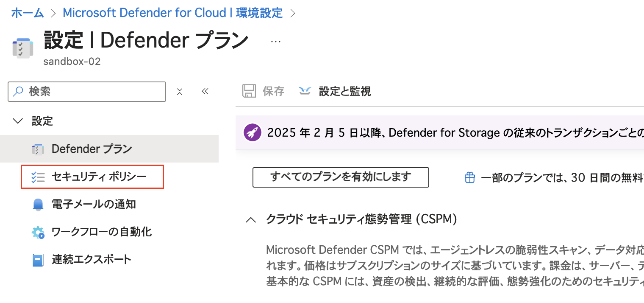Click the expand/collapse all arrows icon

tap(180, 92)
